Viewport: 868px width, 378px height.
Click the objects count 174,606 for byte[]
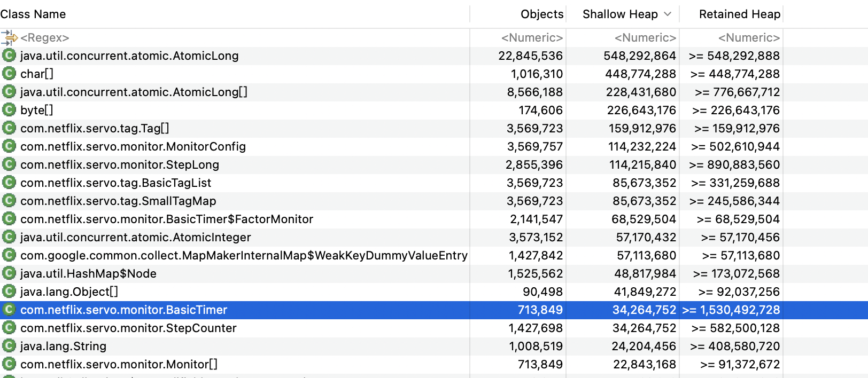[x=541, y=110]
